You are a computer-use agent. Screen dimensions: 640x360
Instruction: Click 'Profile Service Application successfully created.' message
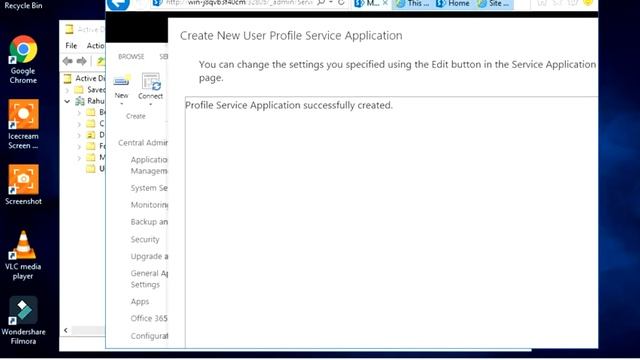pos(289,105)
